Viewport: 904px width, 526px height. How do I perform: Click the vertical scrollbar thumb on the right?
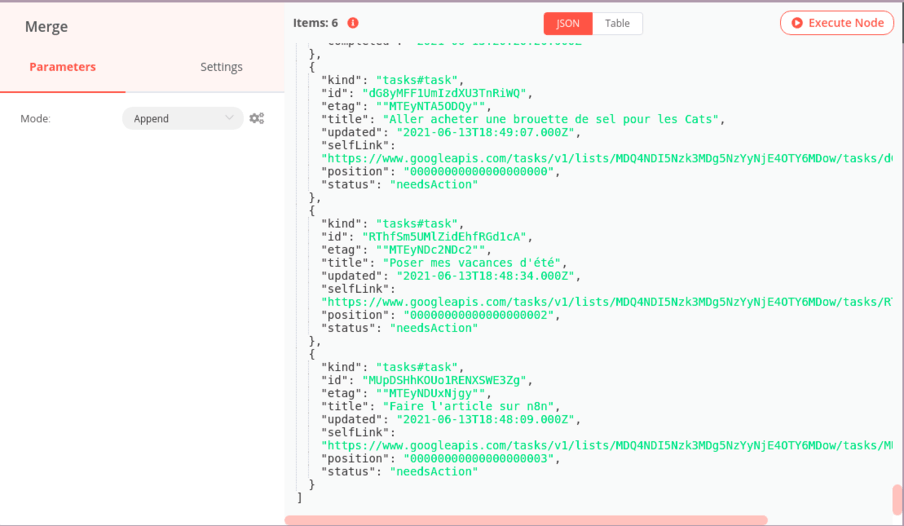897,498
